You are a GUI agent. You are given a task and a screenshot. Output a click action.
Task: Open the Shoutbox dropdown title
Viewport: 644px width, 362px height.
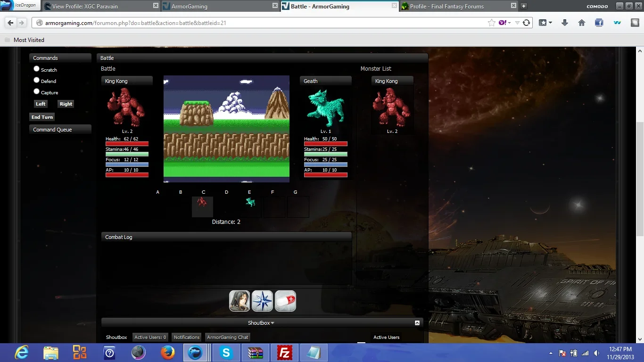pyautogui.click(x=261, y=323)
